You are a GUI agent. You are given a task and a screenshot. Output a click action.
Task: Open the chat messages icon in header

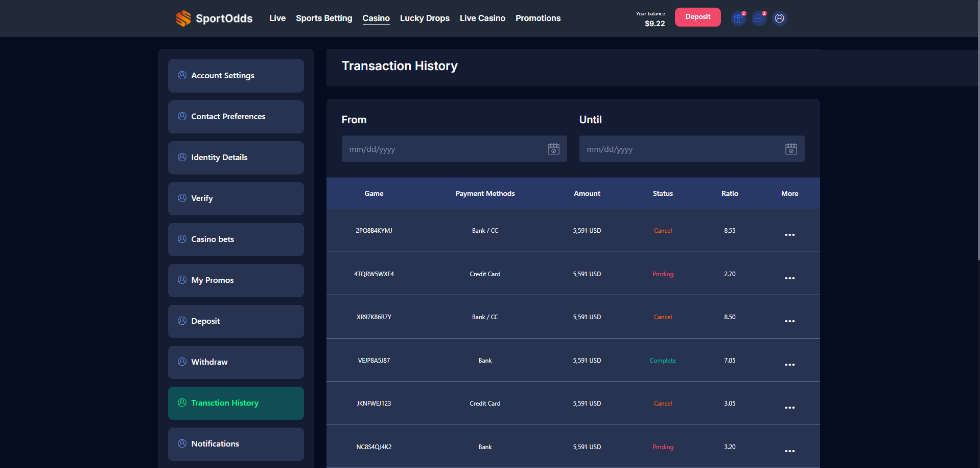click(759, 18)
